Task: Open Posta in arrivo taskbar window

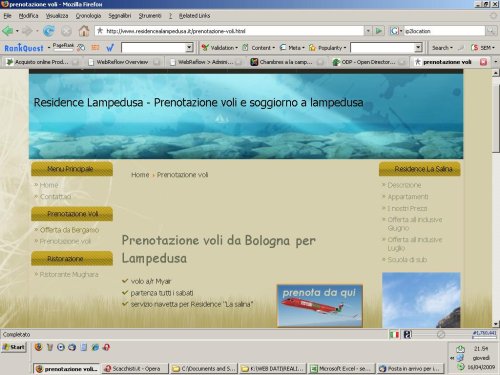Action: point(411,369)
